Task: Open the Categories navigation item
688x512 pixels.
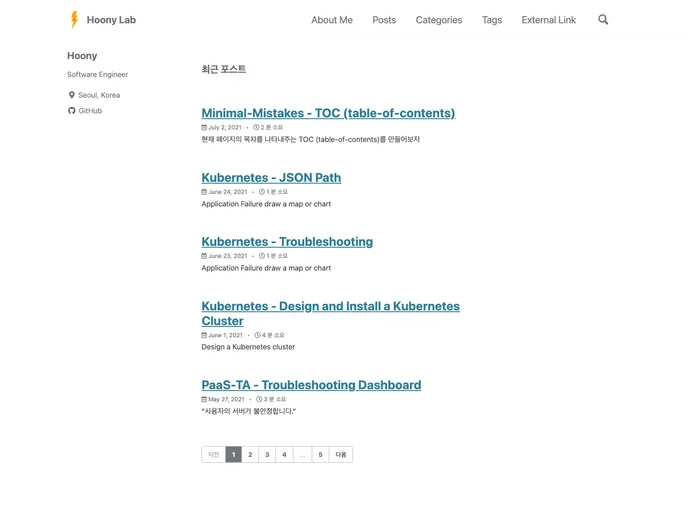Action: click(x=439, y=20)
